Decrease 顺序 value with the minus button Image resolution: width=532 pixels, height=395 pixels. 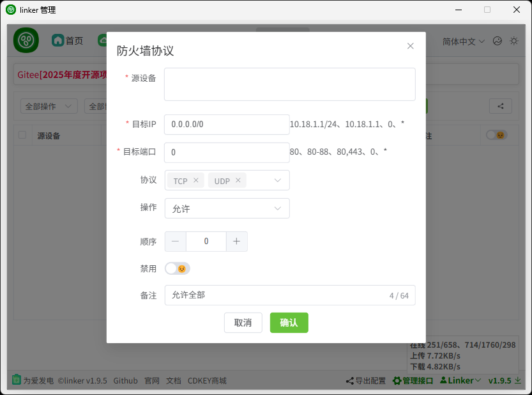click(x=176, y=242)
